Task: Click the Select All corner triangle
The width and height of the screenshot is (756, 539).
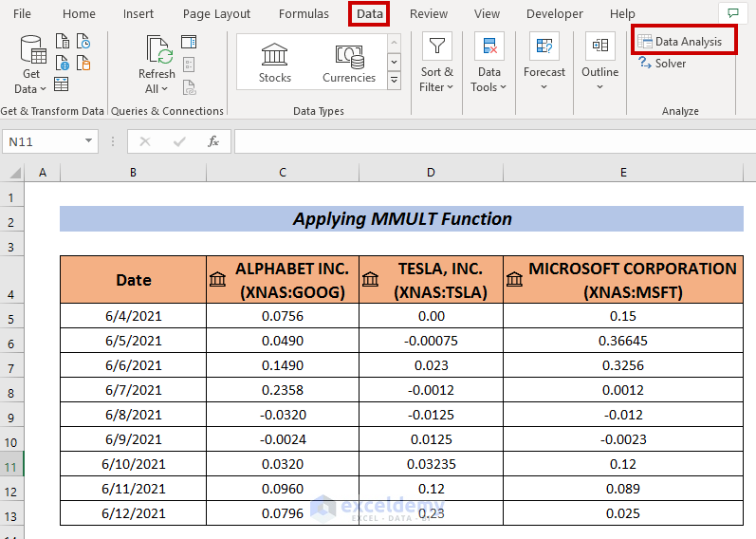Action: tap(14, 173)
